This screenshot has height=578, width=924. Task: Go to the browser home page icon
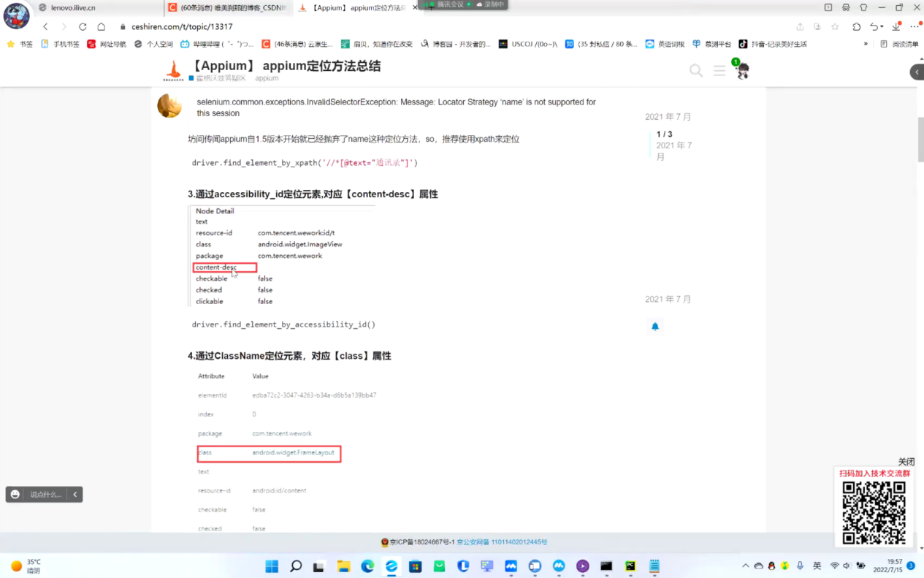(x=102, y=26)
